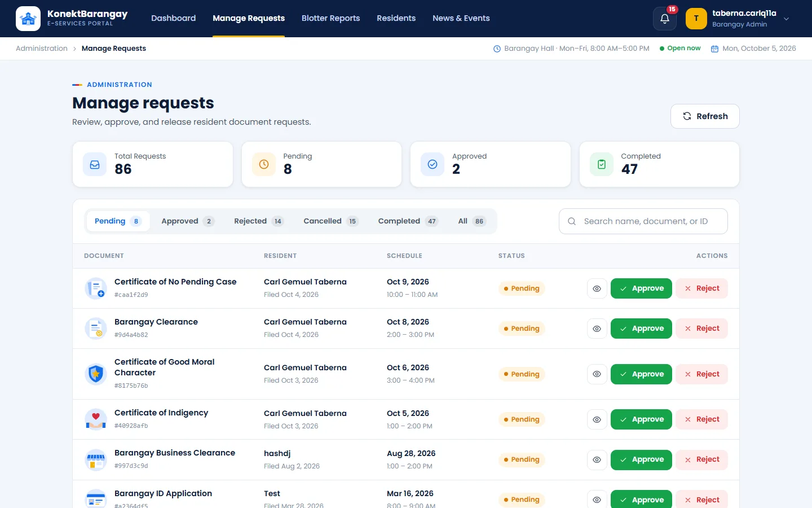Click the KonektBarangay logo icon

[x=28, y=19]
